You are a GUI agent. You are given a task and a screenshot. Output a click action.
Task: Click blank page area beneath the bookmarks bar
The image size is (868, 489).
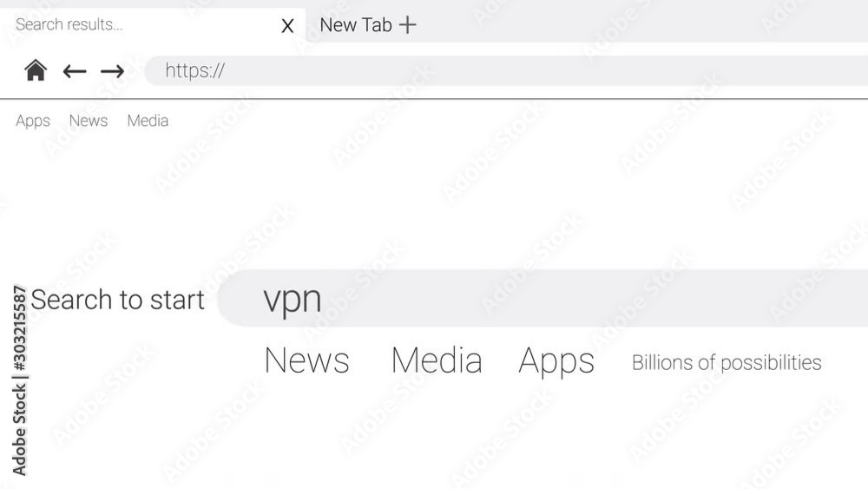coord(431,200)
